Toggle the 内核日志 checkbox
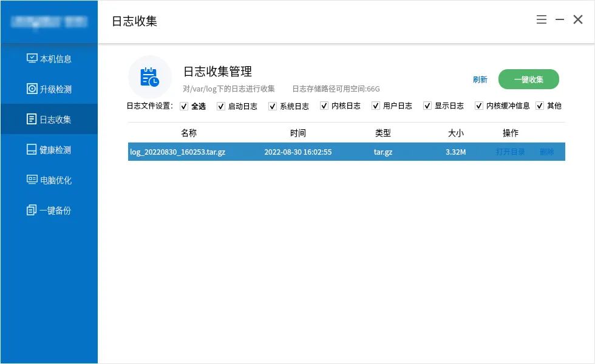595x364 pixels. coord(324,106)
